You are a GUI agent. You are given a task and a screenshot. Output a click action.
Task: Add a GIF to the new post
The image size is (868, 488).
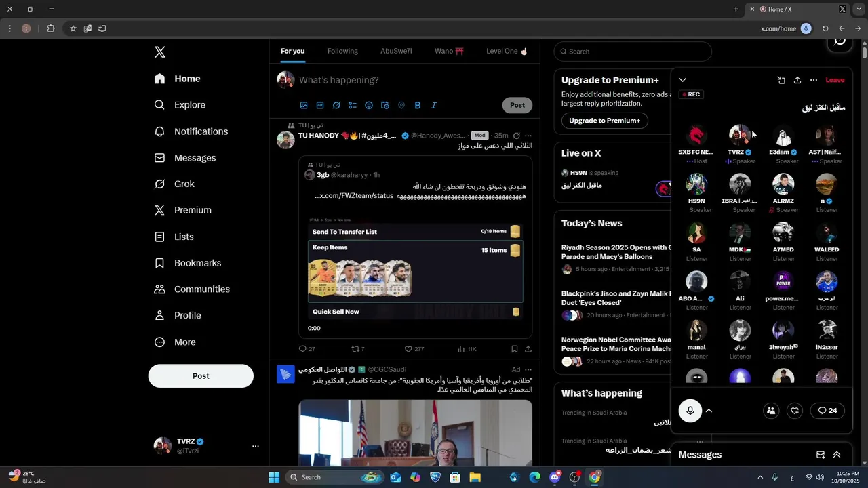(320, 106)
